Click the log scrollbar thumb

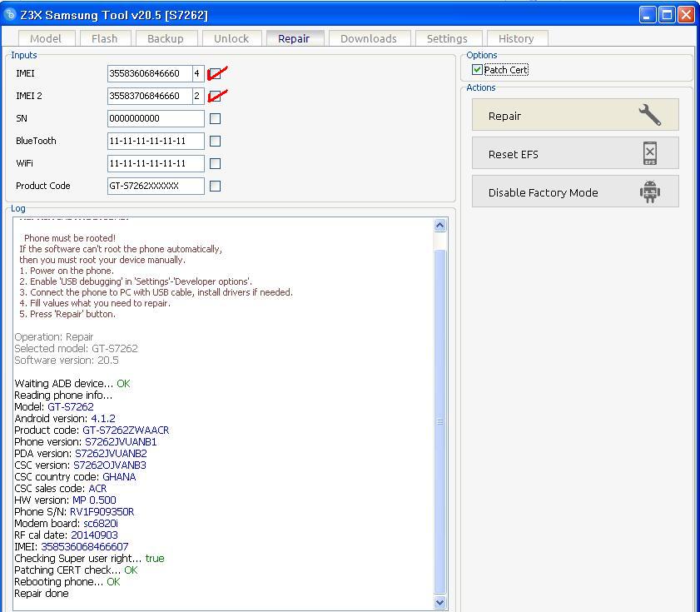[x=439, y=421]
